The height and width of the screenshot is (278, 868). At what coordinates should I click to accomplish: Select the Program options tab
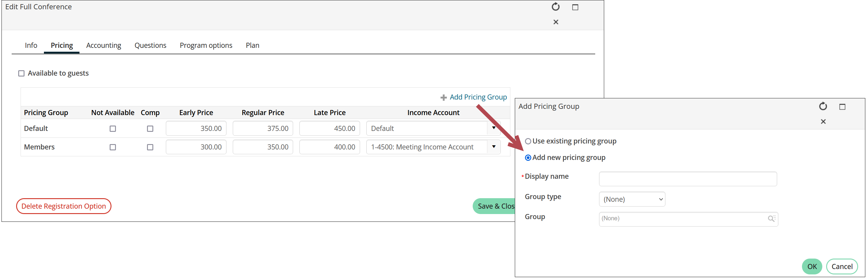pos(206,45)
